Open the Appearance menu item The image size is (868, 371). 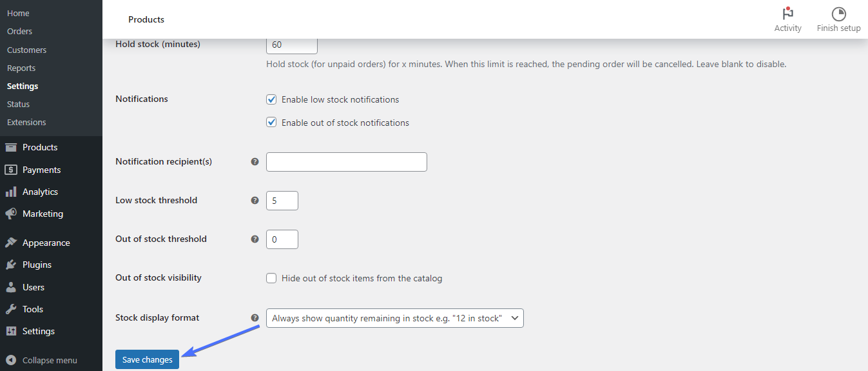pos(46,243)
